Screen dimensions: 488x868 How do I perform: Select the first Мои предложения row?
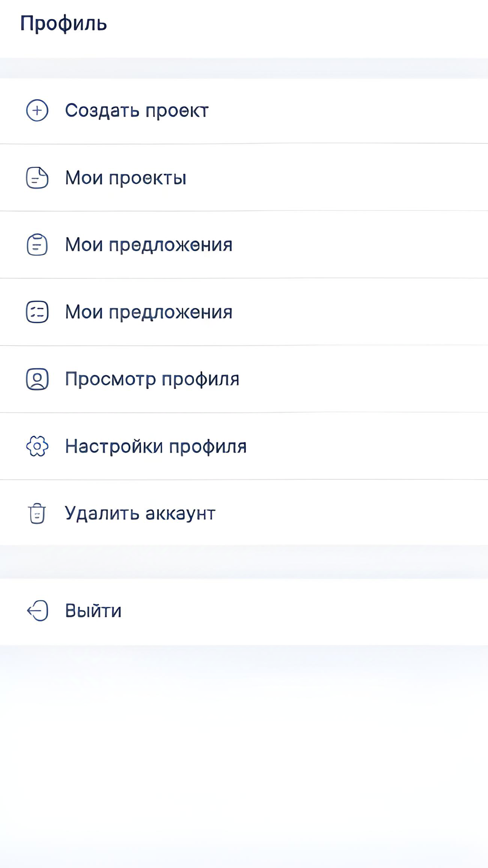tap(149, 245)
